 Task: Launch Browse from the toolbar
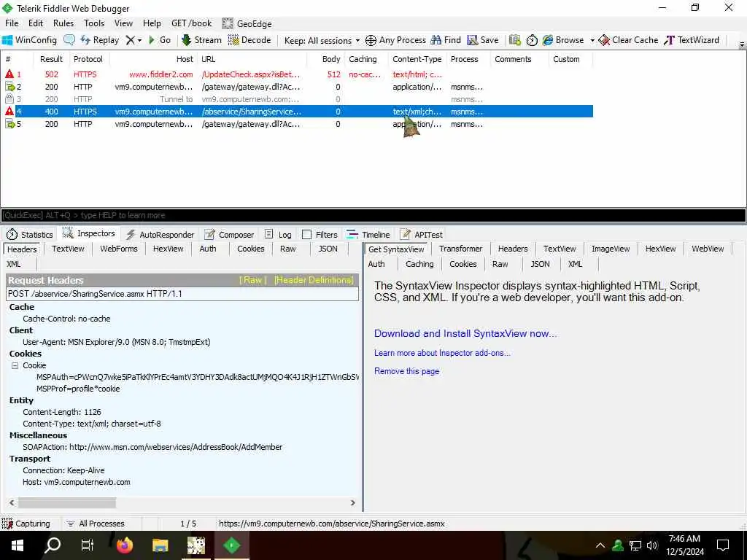563,40
